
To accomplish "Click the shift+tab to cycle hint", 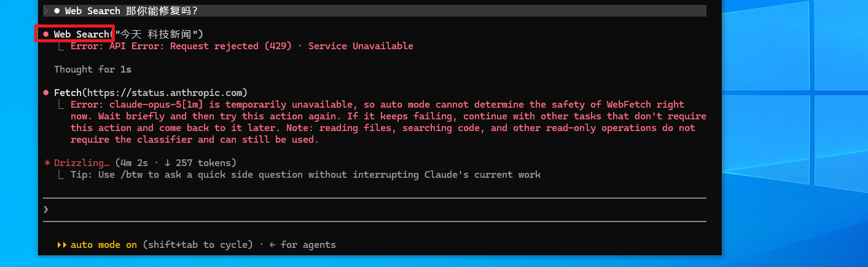I will tap(198, 245).
